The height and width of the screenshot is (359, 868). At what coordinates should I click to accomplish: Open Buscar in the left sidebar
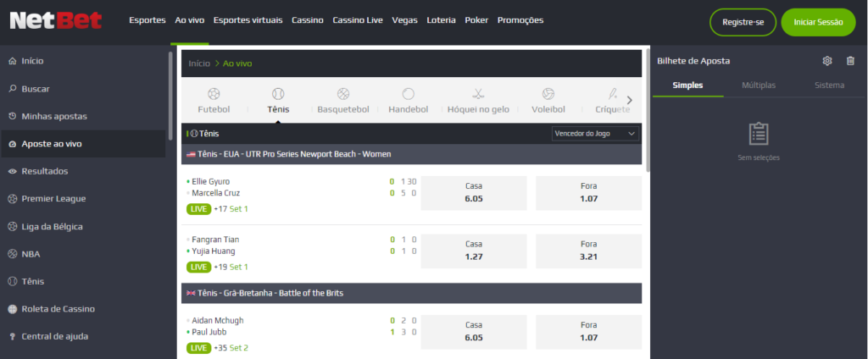[x=36, y=88]
